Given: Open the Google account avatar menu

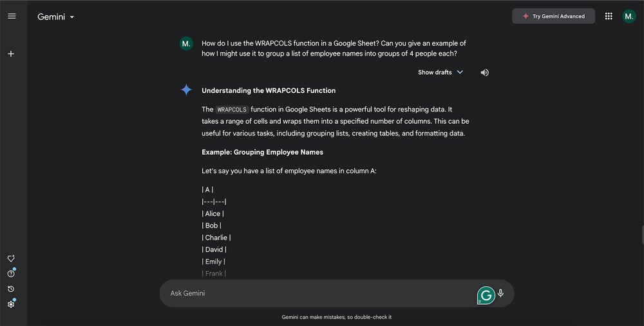Looking at the screenshot, I should (x=629, y=16).
